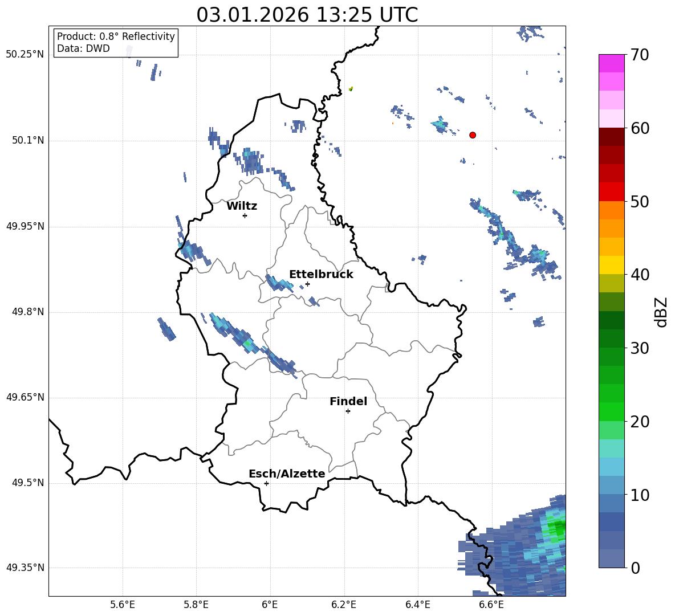Click the 50.1°N latitude label

click(x=28, y=140)
